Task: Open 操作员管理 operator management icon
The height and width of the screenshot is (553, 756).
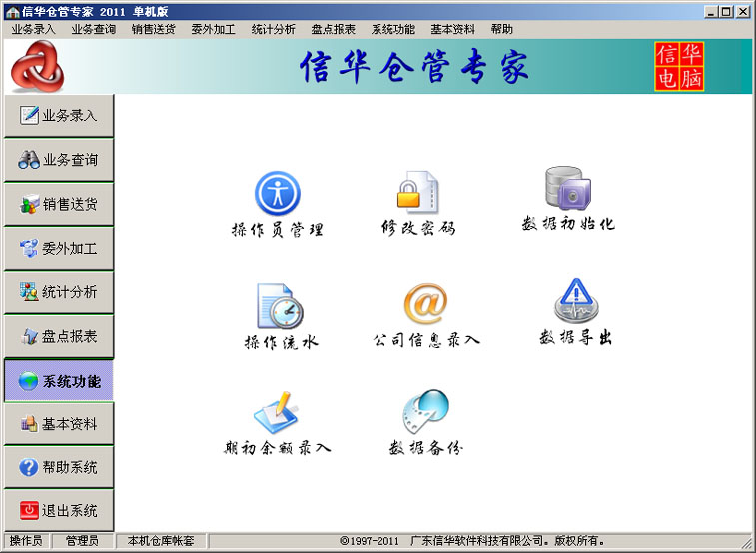Action: pos(278,194)
